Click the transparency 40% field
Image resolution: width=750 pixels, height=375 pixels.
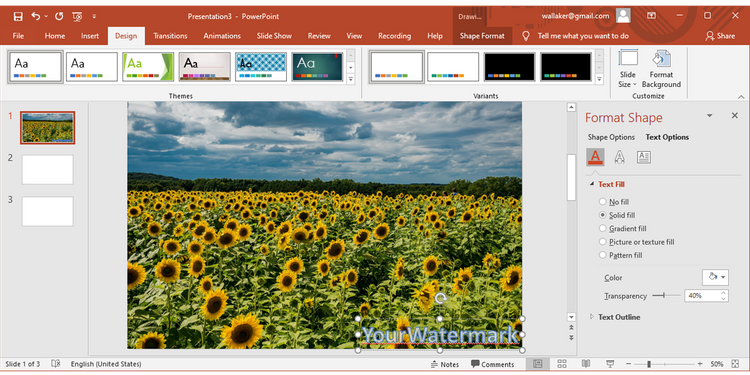[x=702, y=296]
